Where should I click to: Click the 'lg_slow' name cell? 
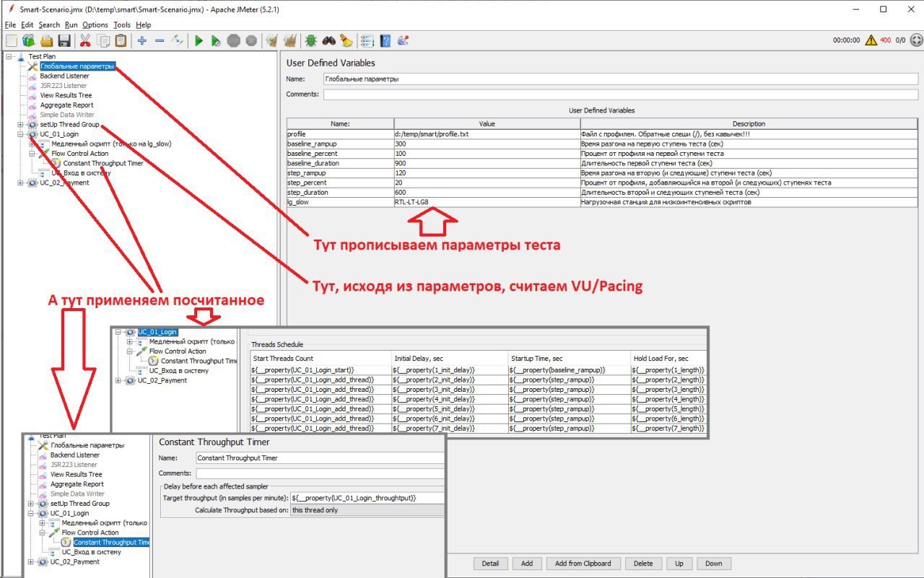(340, 202)
